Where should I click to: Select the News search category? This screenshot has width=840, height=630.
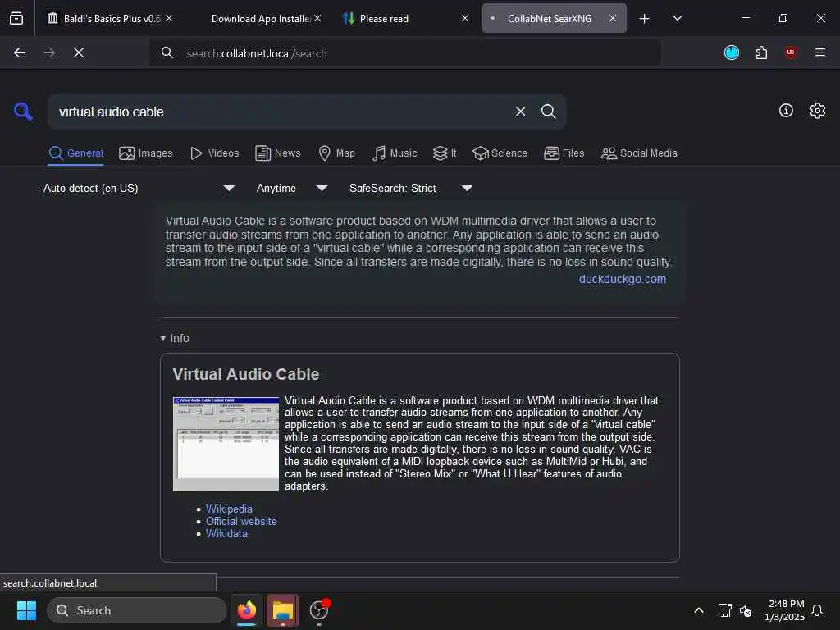[x=278, y=153]
